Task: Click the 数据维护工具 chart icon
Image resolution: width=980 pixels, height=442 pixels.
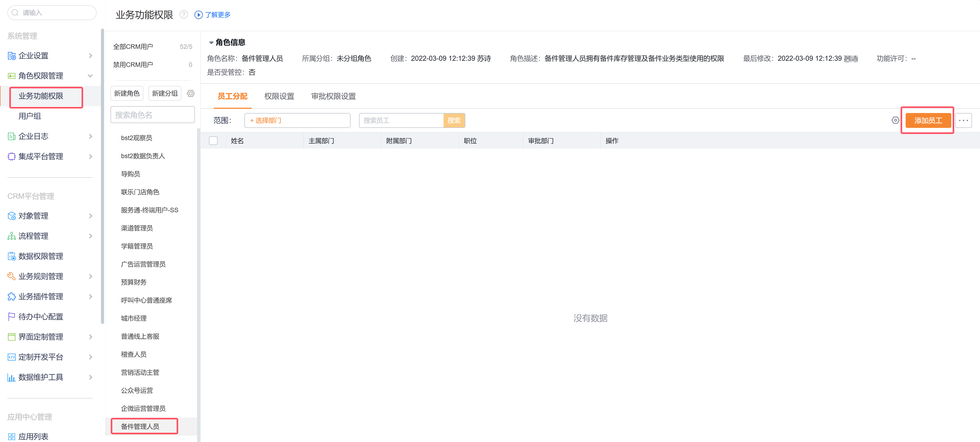Action: tap(11, 377)
